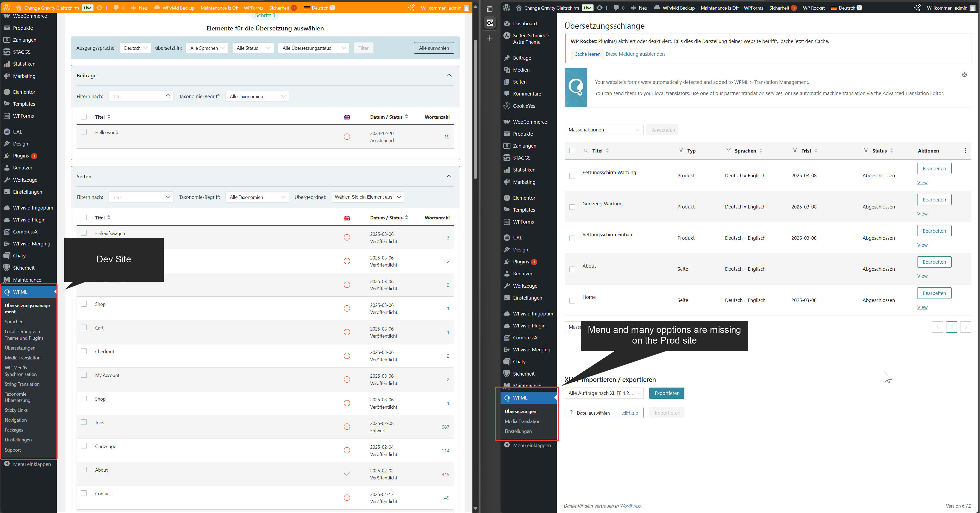
Task: Open the Ausgangssprache Deutsch dropdown
Action: click(135, 48)
